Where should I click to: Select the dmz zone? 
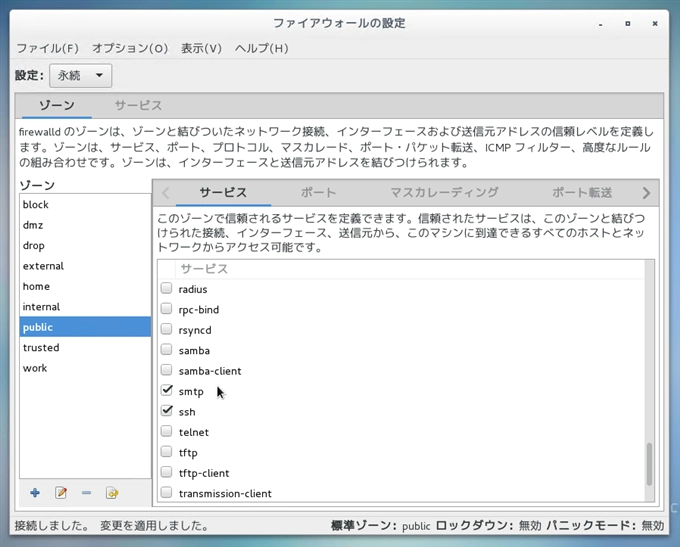coord(85,225)
